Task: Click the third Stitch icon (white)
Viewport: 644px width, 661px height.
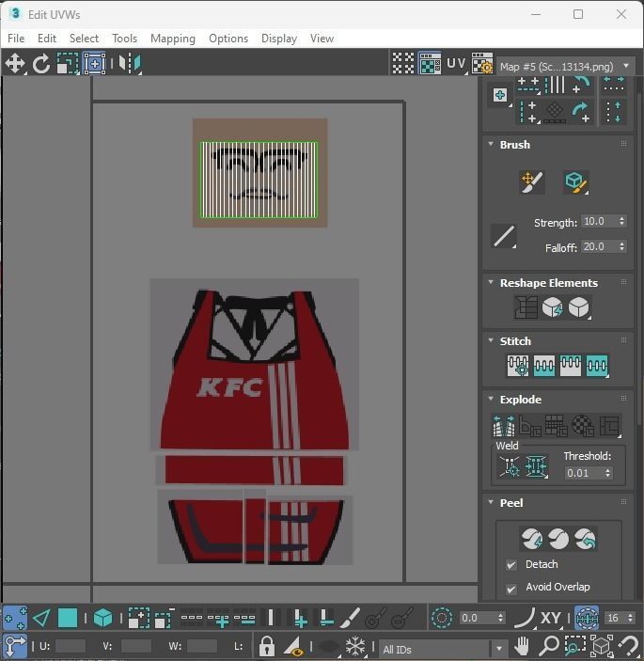Action: pos(571,366)
